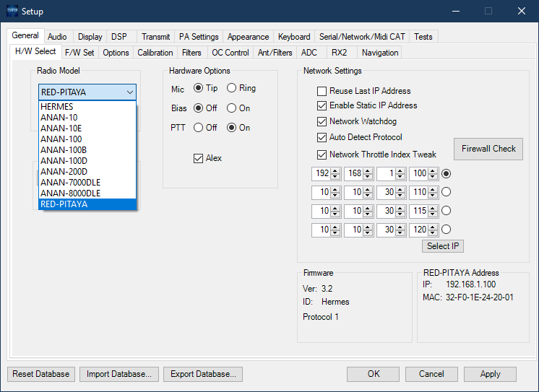
Task: Choose HERMES in the radio model list
Action: point(87,107)
